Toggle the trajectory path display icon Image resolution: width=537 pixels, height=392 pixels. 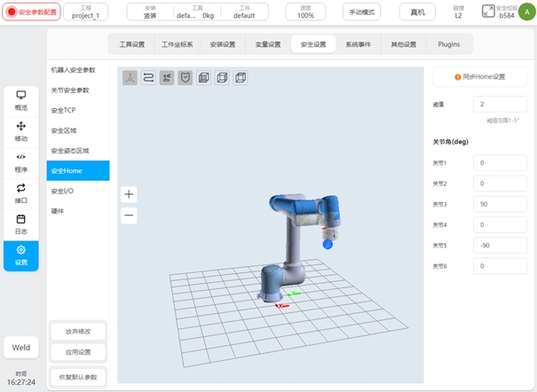click(148, 78)
